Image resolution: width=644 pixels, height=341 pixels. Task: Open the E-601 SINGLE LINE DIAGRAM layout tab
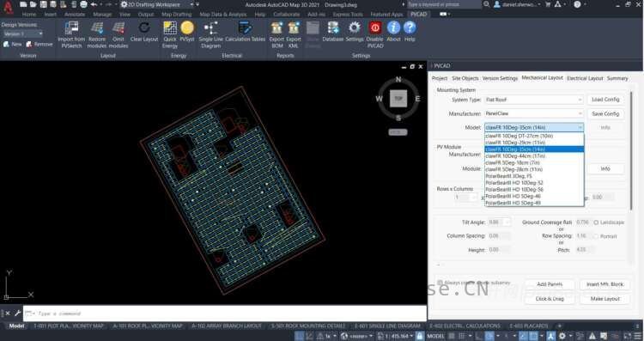[387, 326]
